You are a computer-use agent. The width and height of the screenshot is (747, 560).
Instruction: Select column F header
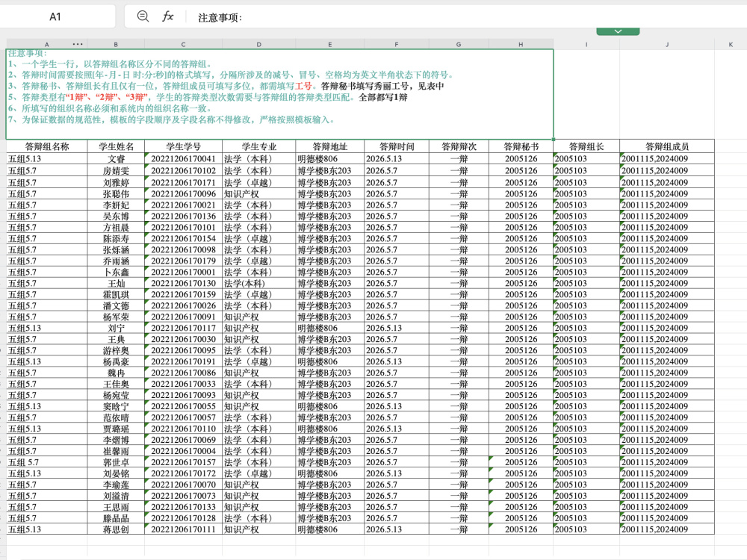(397, 44)
